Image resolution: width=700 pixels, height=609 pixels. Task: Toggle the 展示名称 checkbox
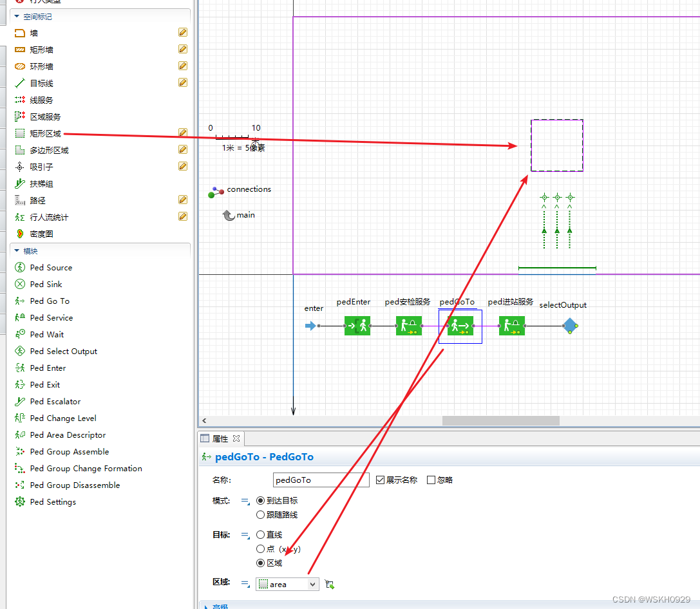[x=381, y=480]
